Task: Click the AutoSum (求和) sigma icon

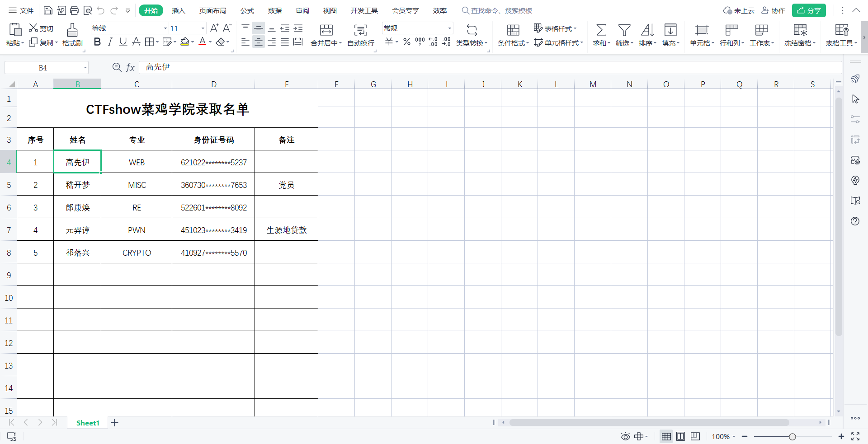Action: 601,30
